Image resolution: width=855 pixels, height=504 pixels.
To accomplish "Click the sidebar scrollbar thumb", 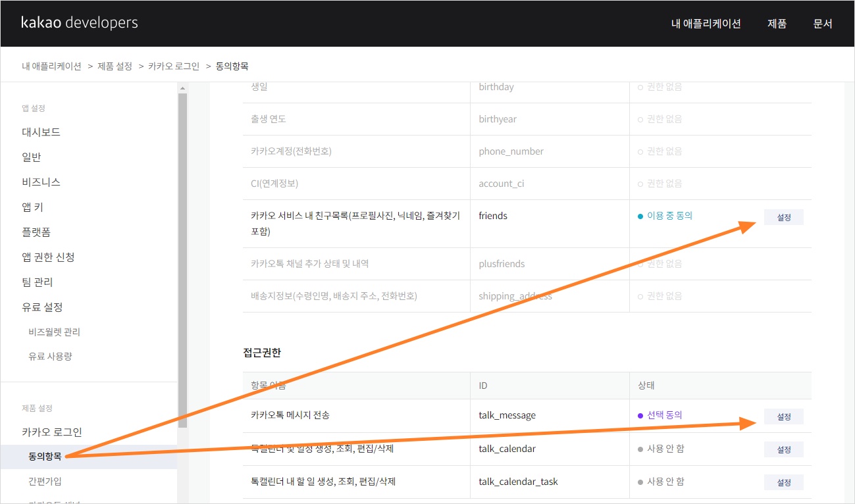I will point(183,260).
